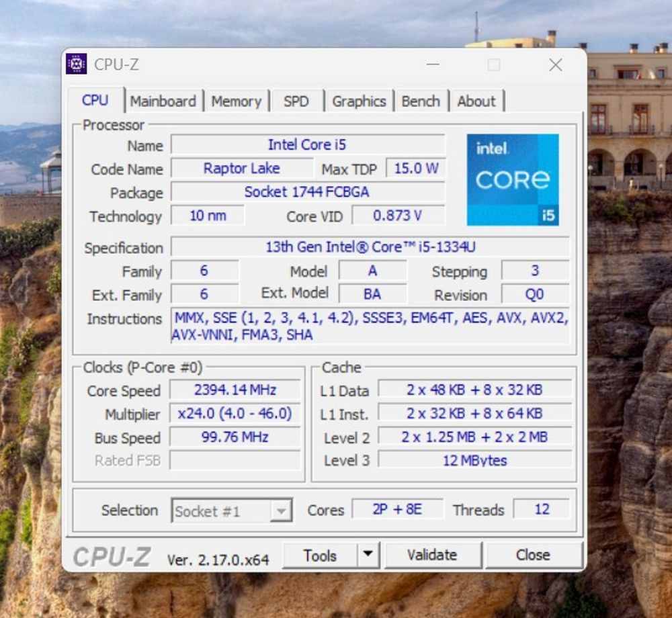The height and width of the screenshot is (618, 672).
Task: Expand the Tools dropdown arrow
Action: [368, 555]
